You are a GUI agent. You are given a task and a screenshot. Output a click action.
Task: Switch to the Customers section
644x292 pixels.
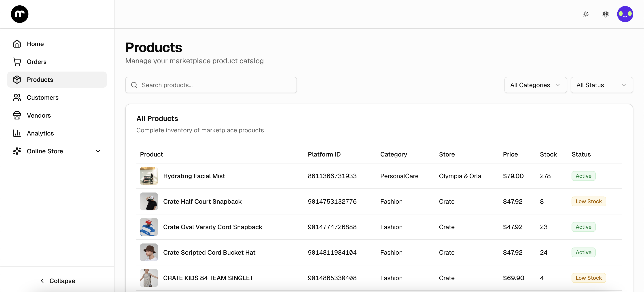pos(43,97)
